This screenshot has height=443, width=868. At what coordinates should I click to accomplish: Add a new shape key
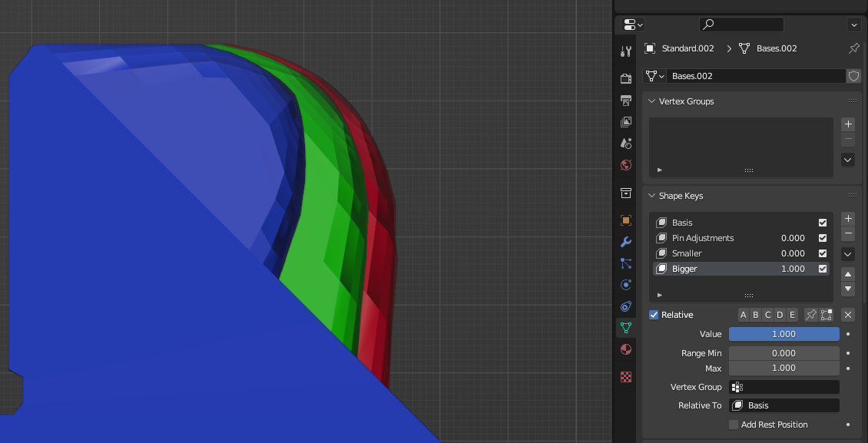[x=848, y=219]
